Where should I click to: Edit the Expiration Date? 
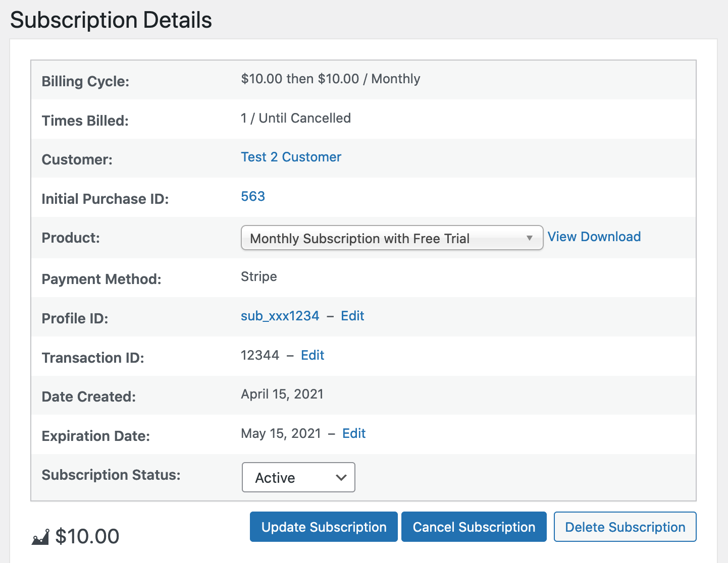(x=354, y=434)
